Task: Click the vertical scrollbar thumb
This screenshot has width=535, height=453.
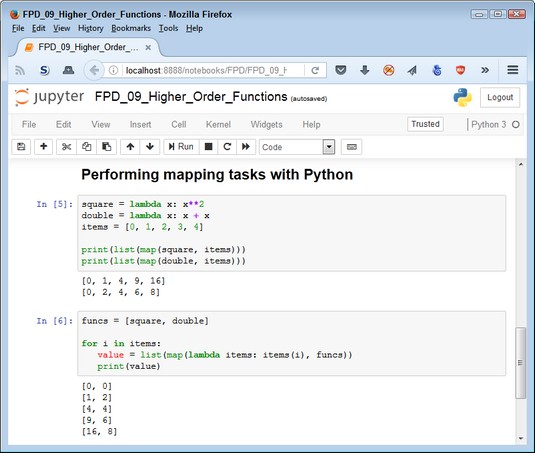Action: pos(520,363)
